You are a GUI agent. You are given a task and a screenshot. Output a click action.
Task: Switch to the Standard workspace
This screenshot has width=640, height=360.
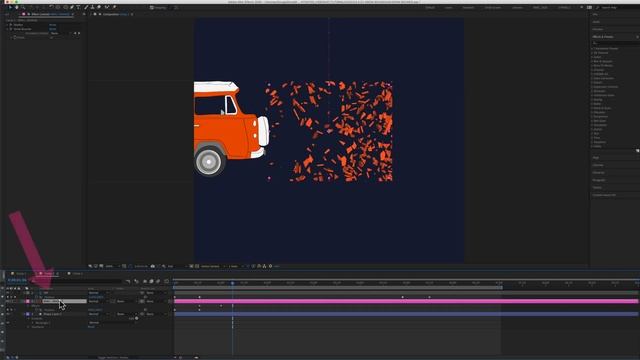click(x=469, y=7)
